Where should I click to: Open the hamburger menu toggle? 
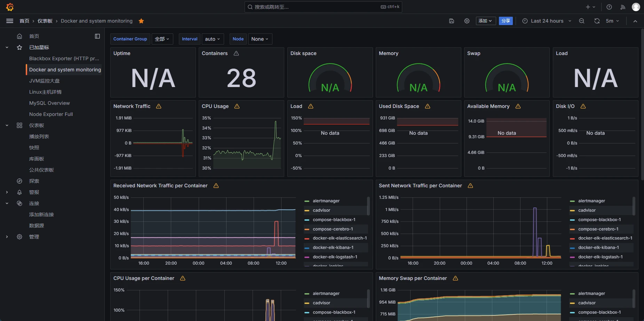coord(10,21)
